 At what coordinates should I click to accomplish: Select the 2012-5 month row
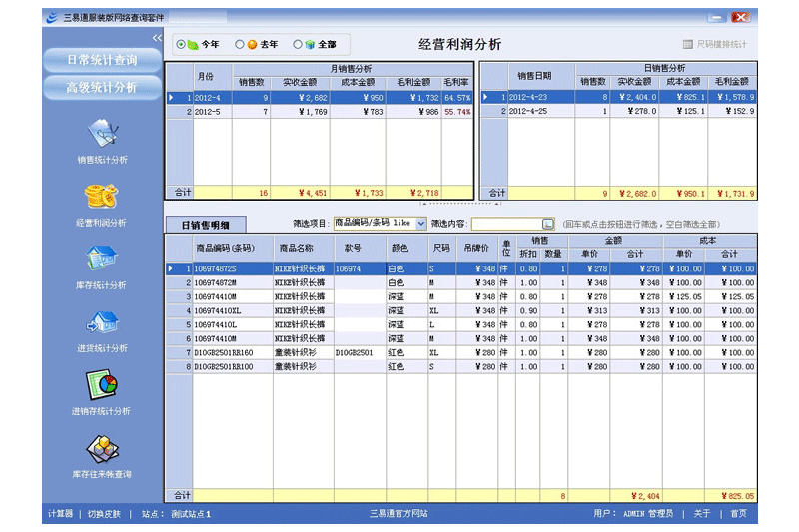pyautogui.click(x=320, y=112)
